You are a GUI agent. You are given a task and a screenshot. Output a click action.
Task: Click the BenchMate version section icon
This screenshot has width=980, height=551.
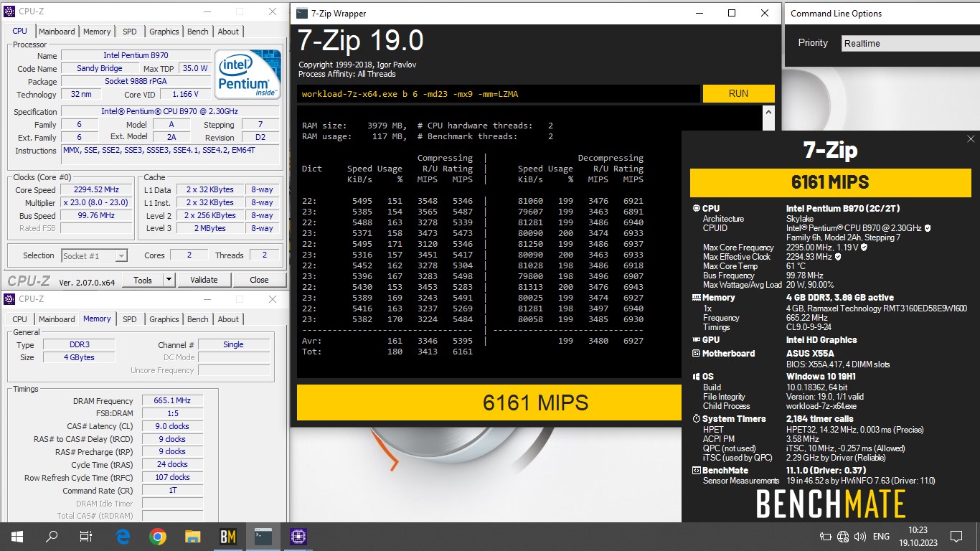[696, 471]
